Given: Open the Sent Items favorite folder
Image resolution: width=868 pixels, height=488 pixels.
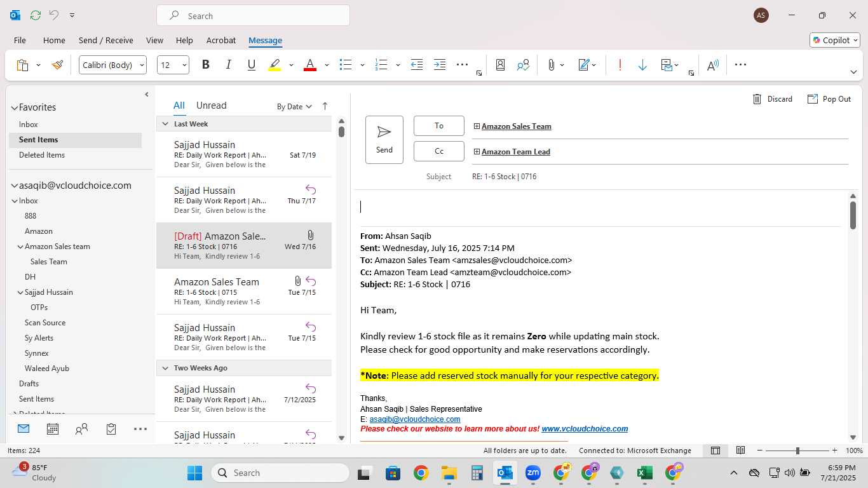Looking at the screenshot, I should 75,140.
